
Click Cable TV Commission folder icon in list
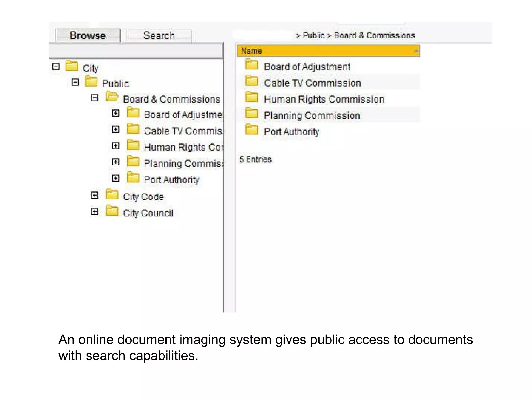(252, 81)
